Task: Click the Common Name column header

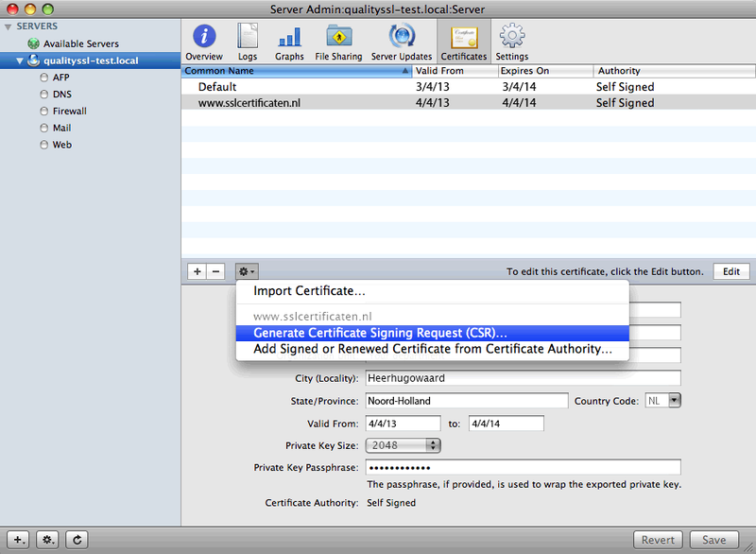Action: pos(297,71)
